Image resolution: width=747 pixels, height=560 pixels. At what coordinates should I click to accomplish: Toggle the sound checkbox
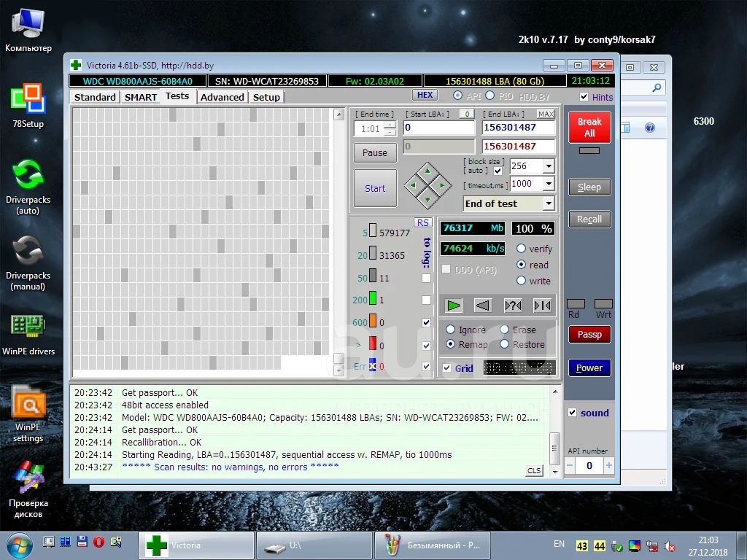pos(572,413)
